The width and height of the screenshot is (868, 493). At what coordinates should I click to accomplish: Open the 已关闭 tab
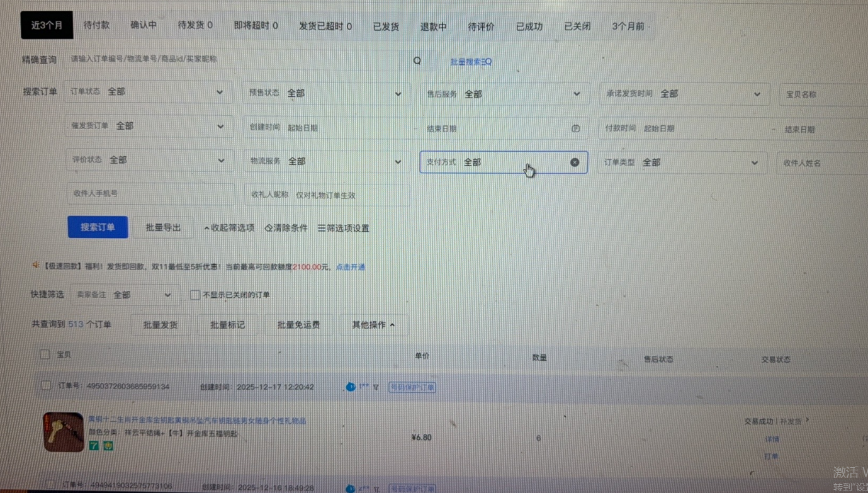[x=577, y=27]
